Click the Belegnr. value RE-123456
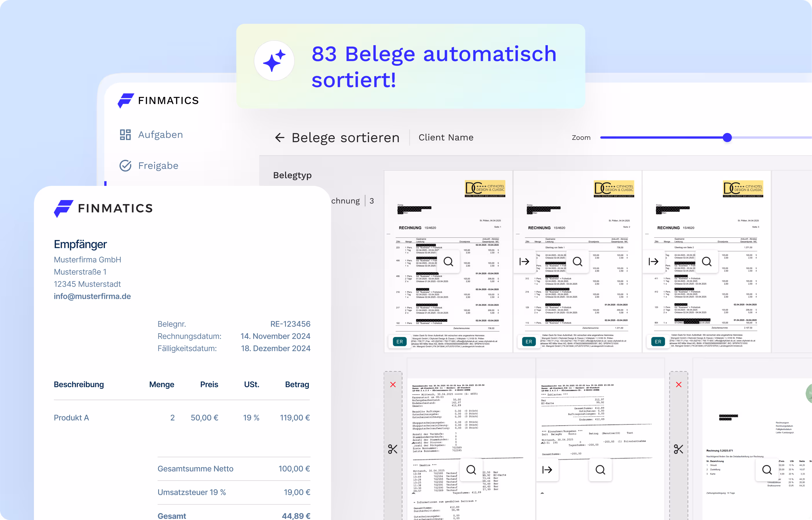The height and width of the screenshot is (520, 812). 290,324
